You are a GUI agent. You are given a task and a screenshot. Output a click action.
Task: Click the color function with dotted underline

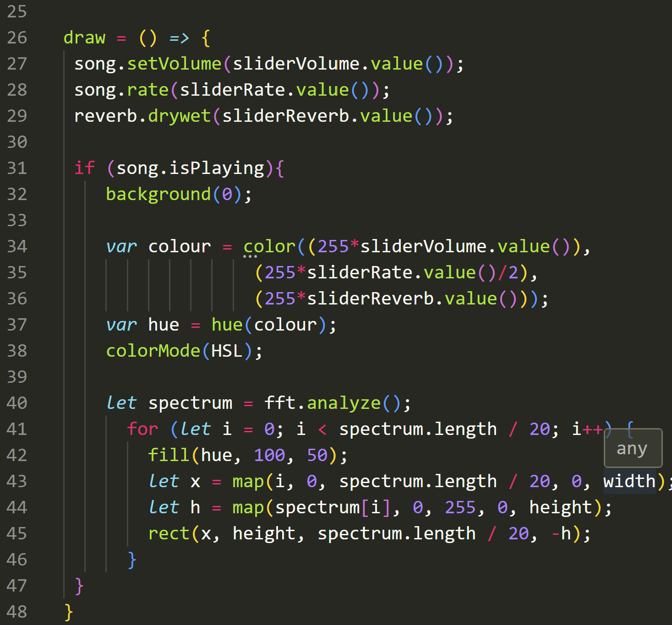[269, 246]
